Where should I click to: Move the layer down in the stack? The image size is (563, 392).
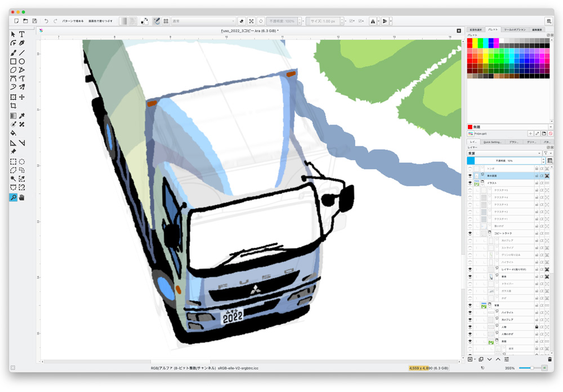tap(489, 359)
